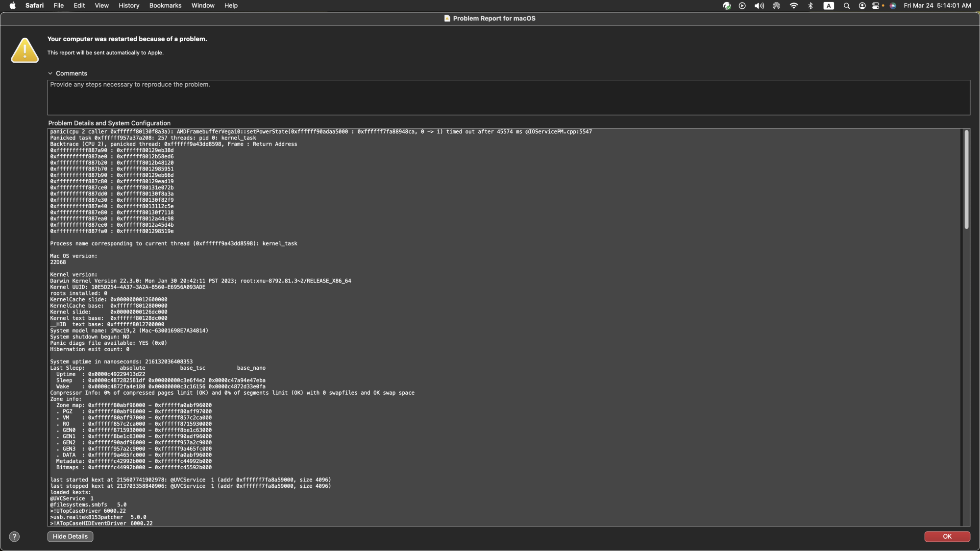The image size is (980, 551).
Task: Click in the Comments text field
Action: pos(509,97)
